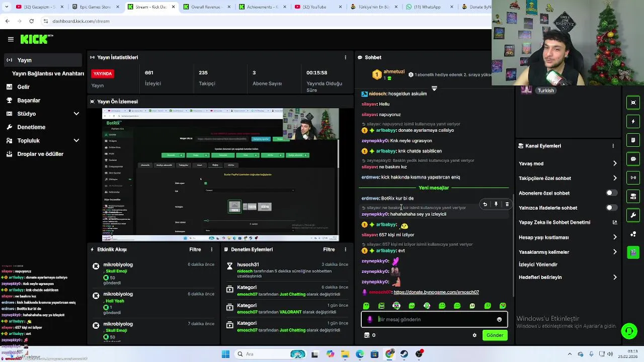This screenshot has height=362, width=644.
Task: Open Droplar ve ödüller sidebar item
Action: pyautogui.click(x=40, y=154)
